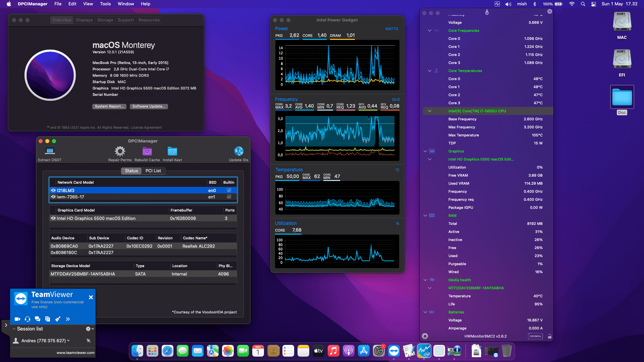Toggle eye icon for I218LM3 row
The width and height of the screenshot is (644, 362).
click(53, 190)
